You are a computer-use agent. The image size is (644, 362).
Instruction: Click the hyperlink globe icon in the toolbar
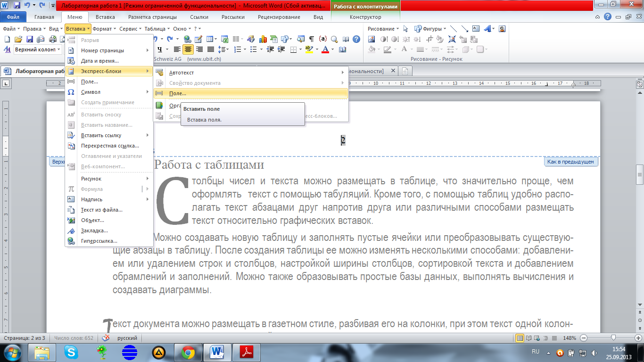(x=187, y=39)
